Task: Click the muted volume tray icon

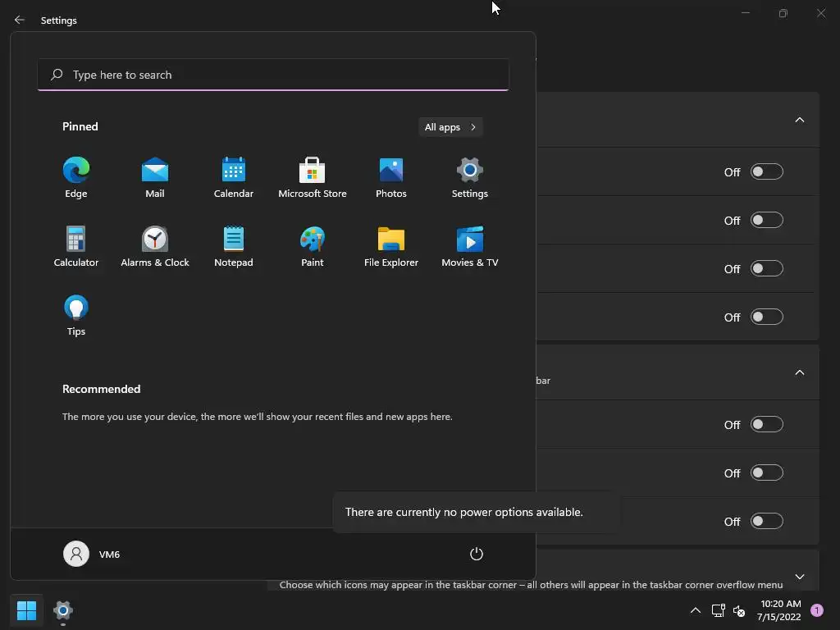Action: [x=739, y=610]
